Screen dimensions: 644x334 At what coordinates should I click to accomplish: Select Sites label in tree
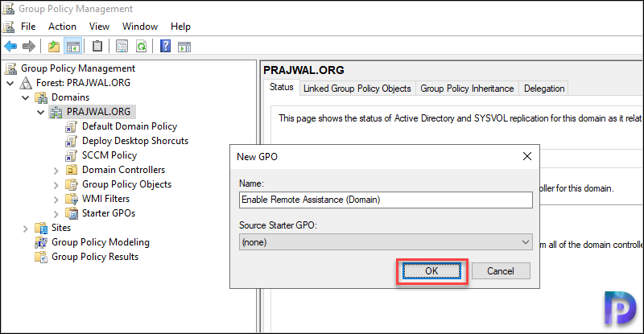[61, 228]
